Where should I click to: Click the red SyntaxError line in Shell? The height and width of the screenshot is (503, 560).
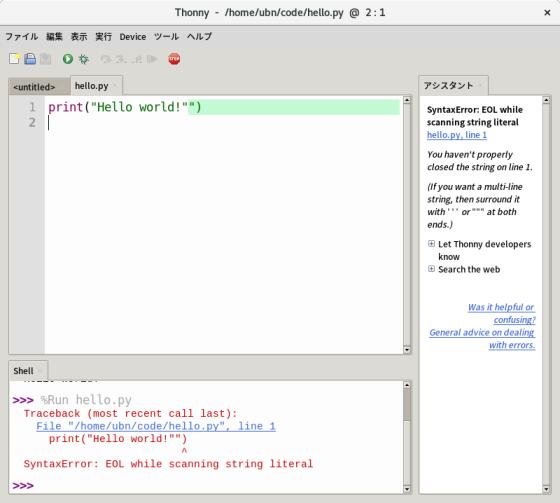coord(168,464)
